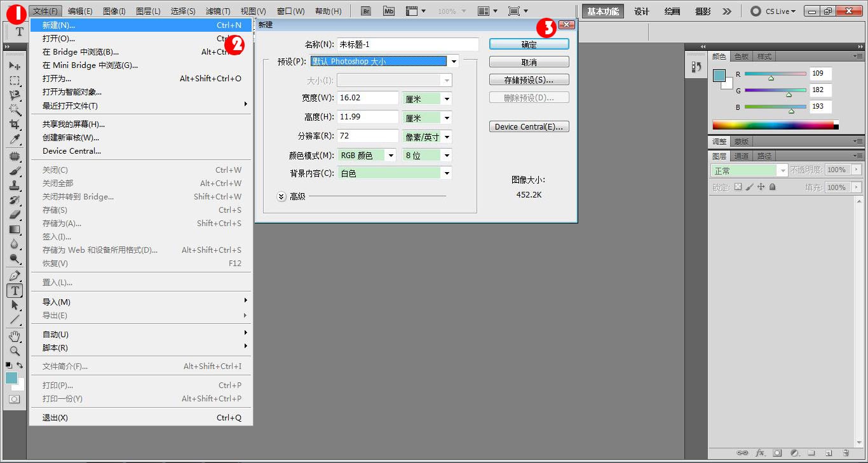Open the CS Live dropdown

pos(773,11)
